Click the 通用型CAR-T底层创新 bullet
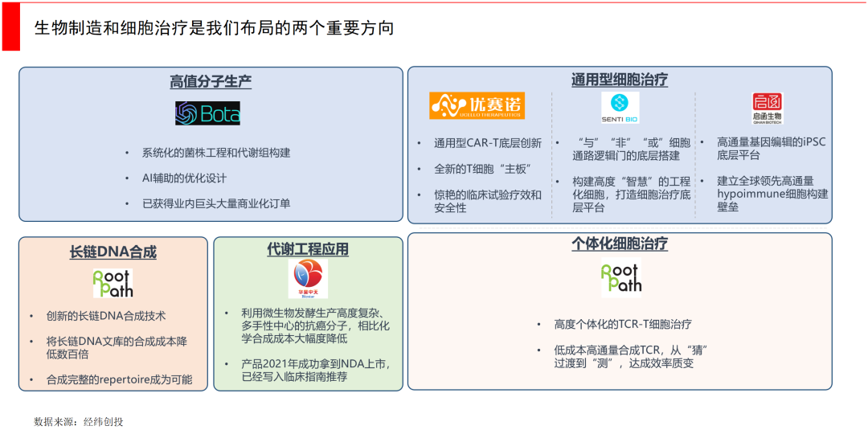Viewport: 868px width, 430px height. (x=487, y=143)
